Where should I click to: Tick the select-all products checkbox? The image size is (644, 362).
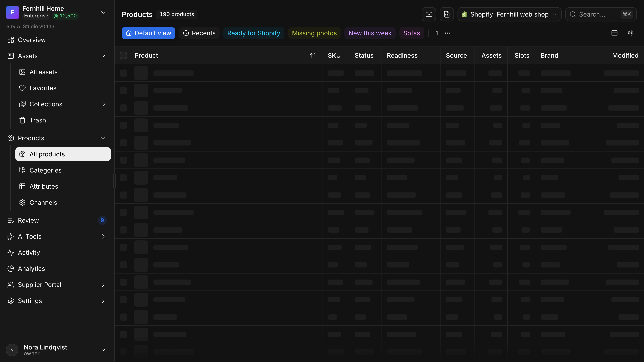(x=123, y=55)
